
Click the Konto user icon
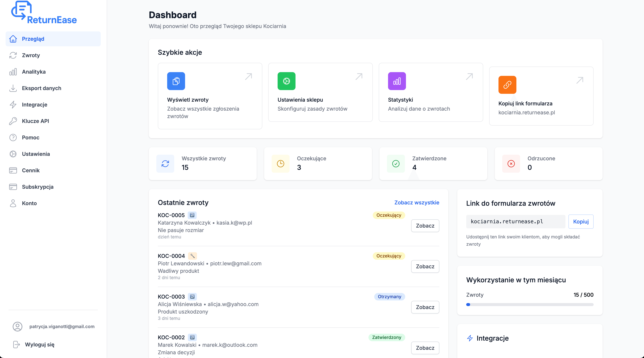[x=13, y=203]
